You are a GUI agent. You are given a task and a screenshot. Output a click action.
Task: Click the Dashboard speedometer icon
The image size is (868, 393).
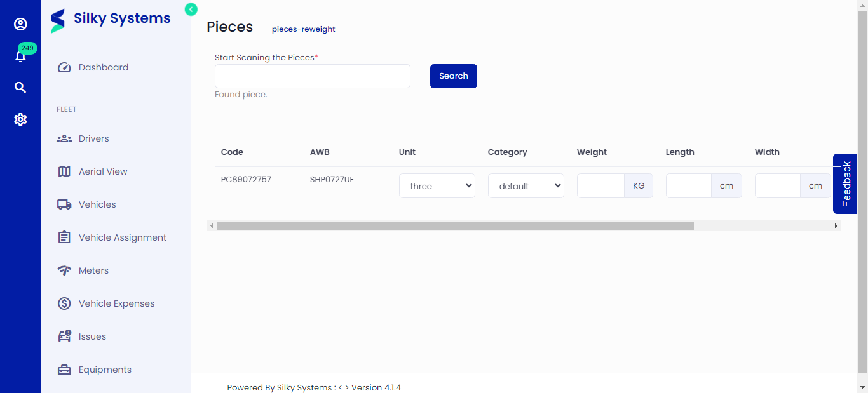click(64, 67)
